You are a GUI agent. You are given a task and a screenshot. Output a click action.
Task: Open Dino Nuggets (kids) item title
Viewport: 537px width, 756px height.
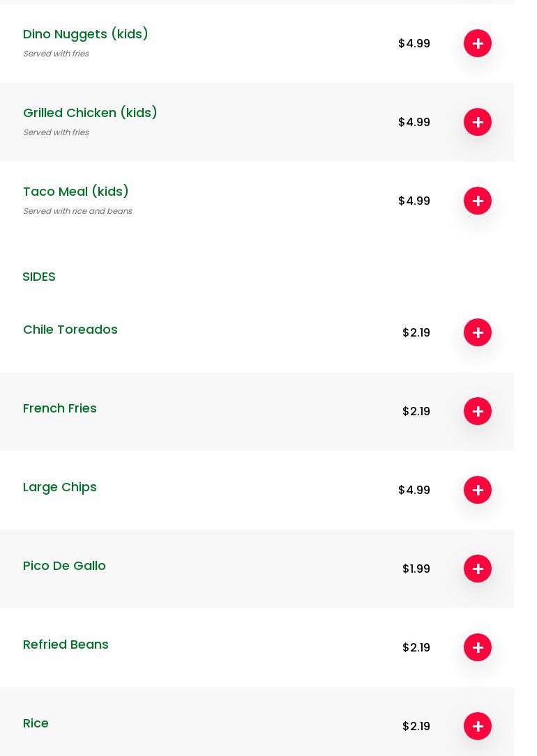tap(86, 34)
